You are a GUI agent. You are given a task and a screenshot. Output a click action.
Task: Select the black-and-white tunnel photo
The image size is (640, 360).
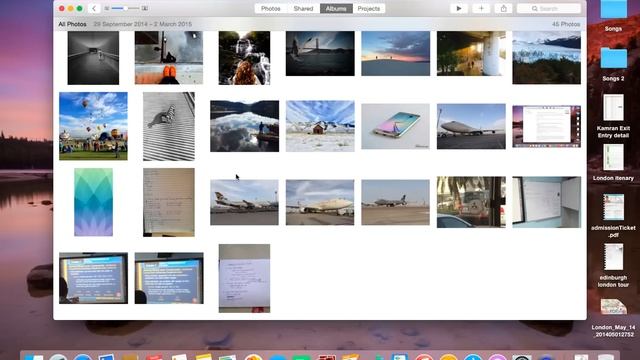[93, 58]
